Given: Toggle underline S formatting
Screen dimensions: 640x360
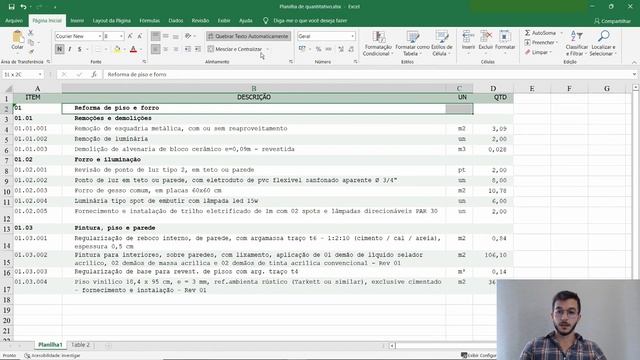Looking at the screenshot, I should (80, 49).
